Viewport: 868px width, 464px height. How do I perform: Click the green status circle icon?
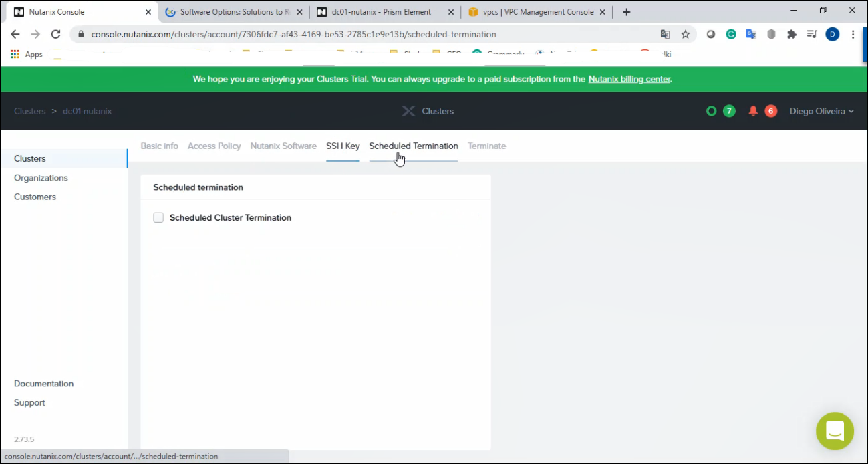[711, 111]
